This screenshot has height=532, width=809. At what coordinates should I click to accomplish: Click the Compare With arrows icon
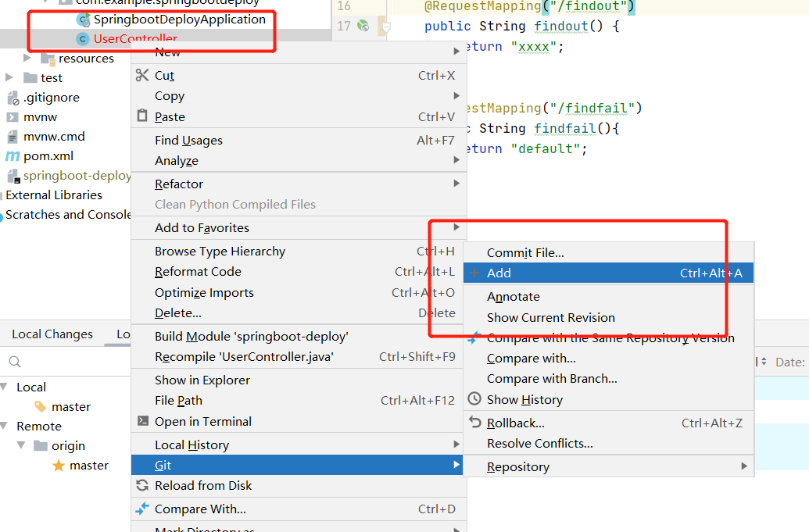coord(142,509)
